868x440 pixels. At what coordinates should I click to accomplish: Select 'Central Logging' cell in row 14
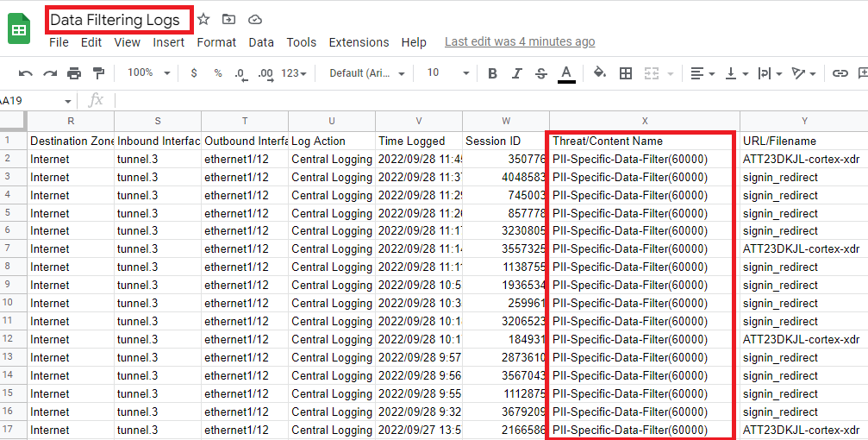point(332,375)
